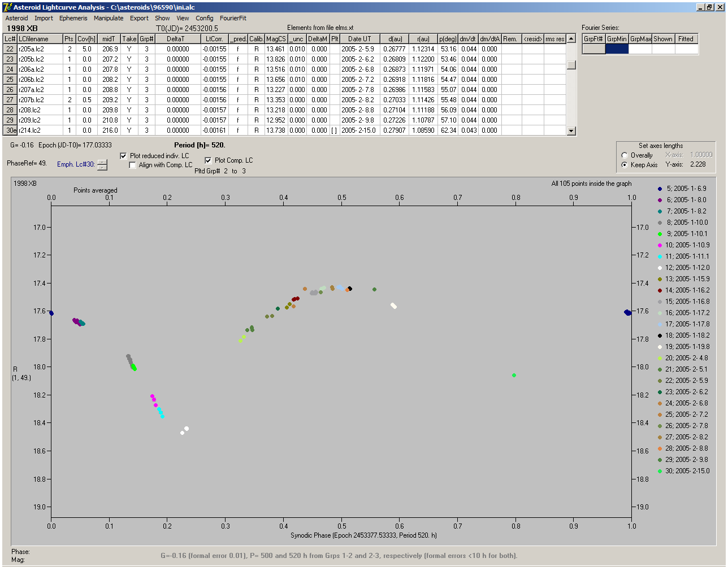Click the X-axis value 1.00000

tap(700, 155)
